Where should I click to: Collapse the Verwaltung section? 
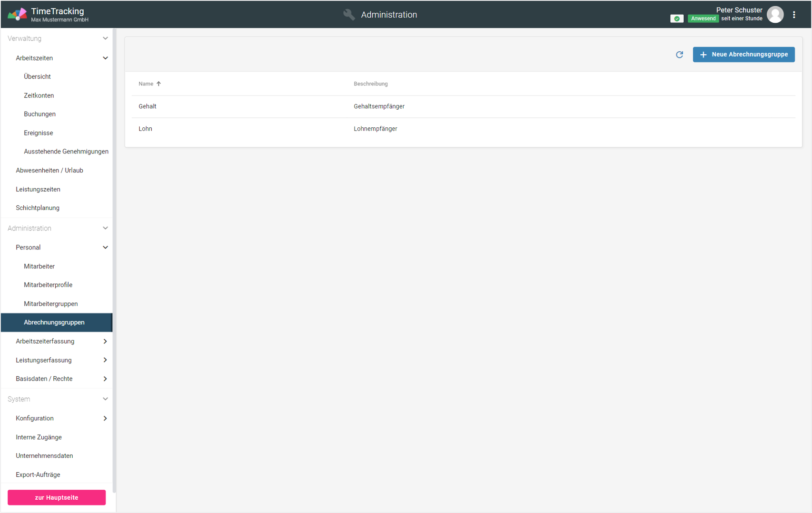tap(105, 38)
